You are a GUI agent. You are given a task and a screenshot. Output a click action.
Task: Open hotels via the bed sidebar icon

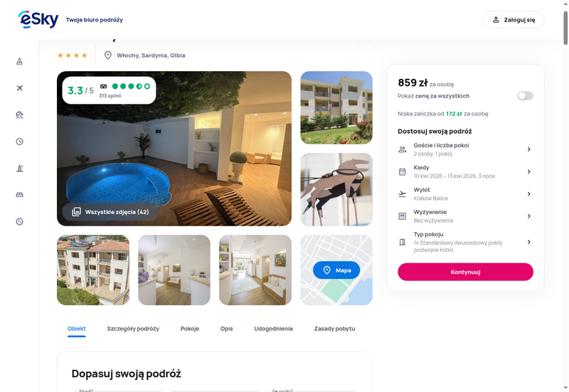(20, 195)
